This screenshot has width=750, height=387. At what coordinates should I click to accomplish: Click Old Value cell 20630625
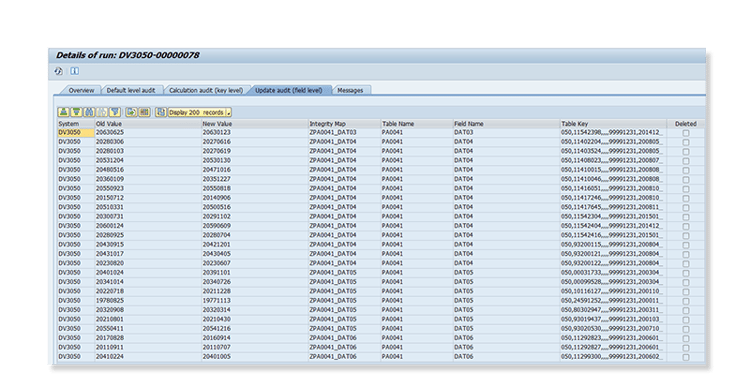tap(148, 133)
